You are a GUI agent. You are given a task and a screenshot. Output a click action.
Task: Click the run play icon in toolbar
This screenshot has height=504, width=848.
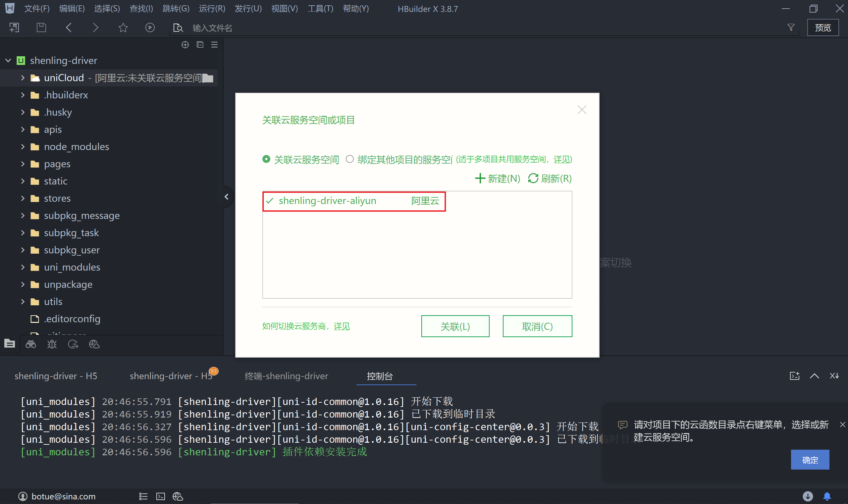pos(150,27)
